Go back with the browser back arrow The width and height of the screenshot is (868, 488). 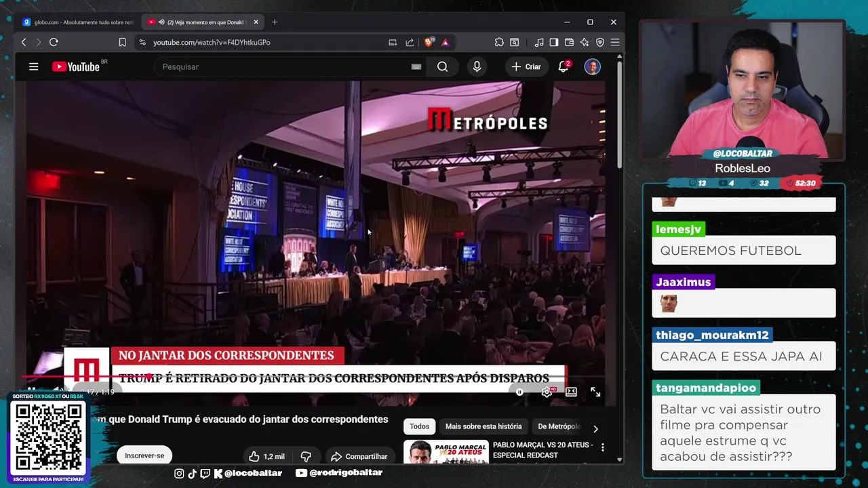coord(24,42)
